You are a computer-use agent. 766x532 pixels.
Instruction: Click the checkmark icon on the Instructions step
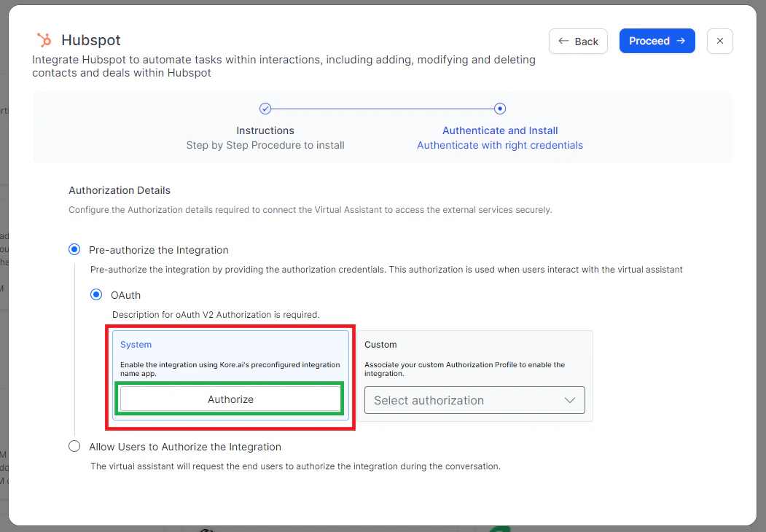point(265,108)
